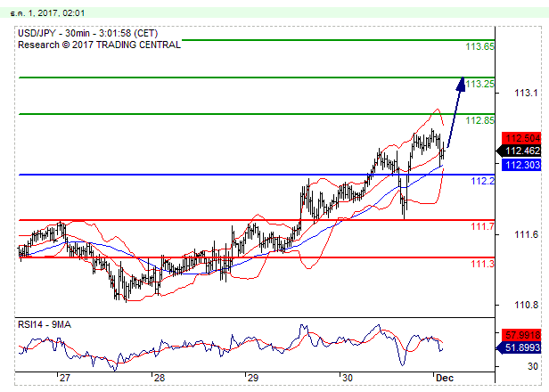This screenshot has width=549, height=392.
Task: Click the 112.2 pivot level label
Action: tap(482, 181)
